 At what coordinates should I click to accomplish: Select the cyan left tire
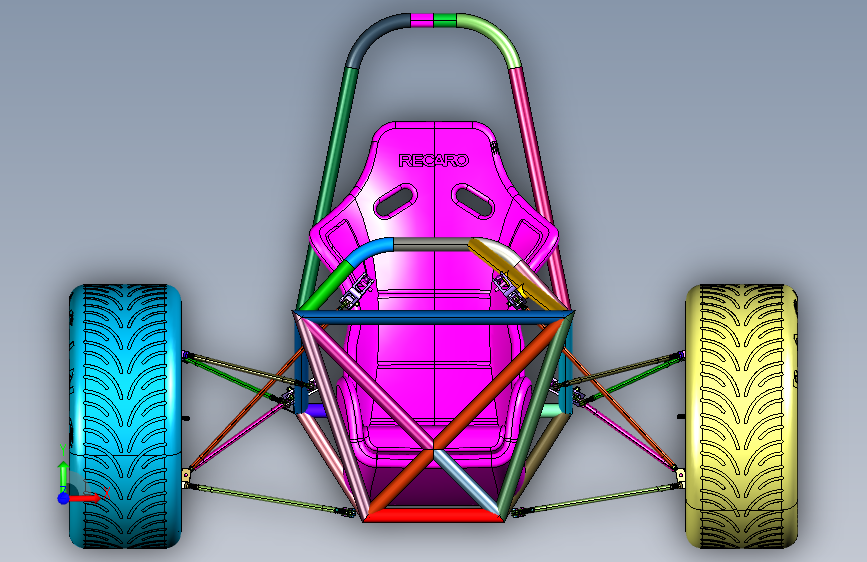[126, 417]
